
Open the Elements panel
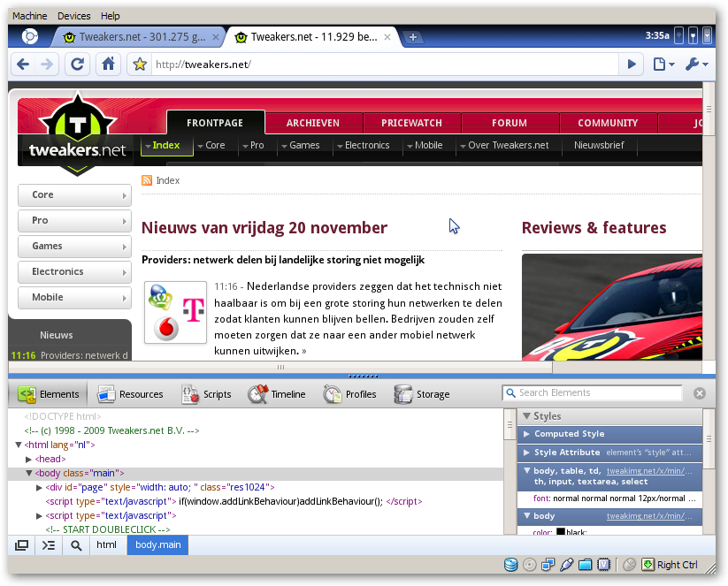click(x=49, y=394)
